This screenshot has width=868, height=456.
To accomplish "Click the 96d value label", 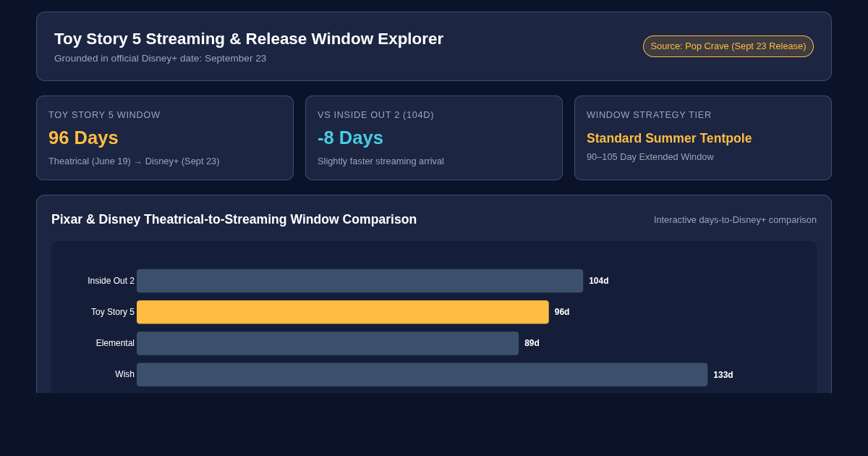I will pyautogui.click(x=562, y=312).
